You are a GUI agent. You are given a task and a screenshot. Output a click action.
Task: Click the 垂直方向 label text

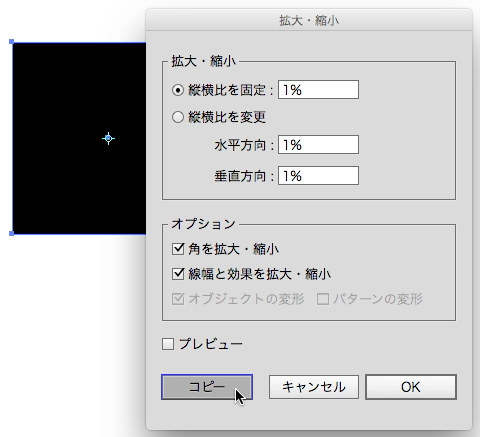coord(240,176)
